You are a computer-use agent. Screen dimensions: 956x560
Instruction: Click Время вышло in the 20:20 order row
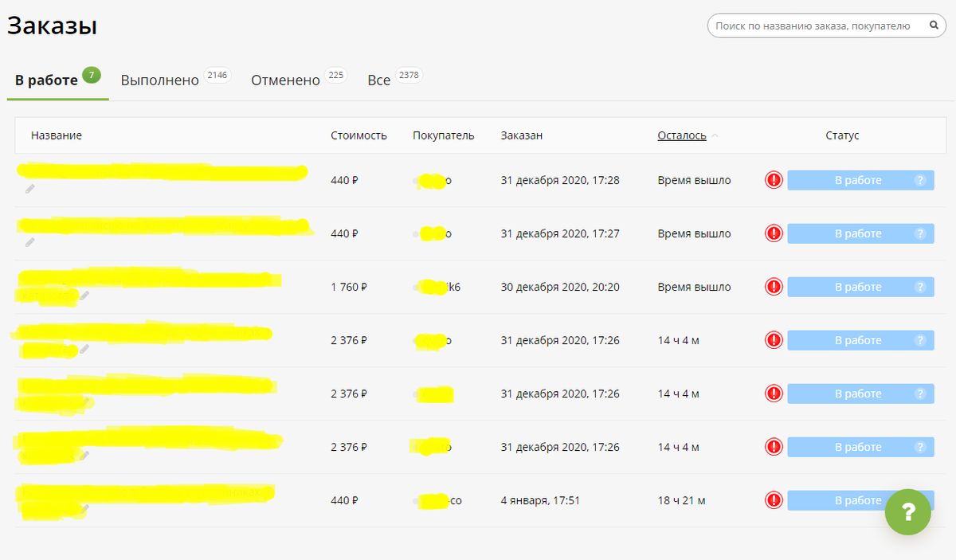click(694, 287)
